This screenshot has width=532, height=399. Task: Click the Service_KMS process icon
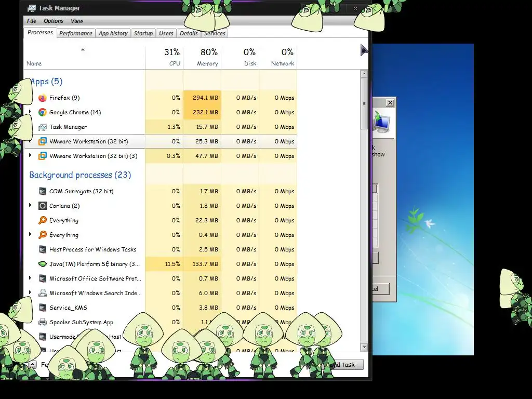click(x=43, y=308)
